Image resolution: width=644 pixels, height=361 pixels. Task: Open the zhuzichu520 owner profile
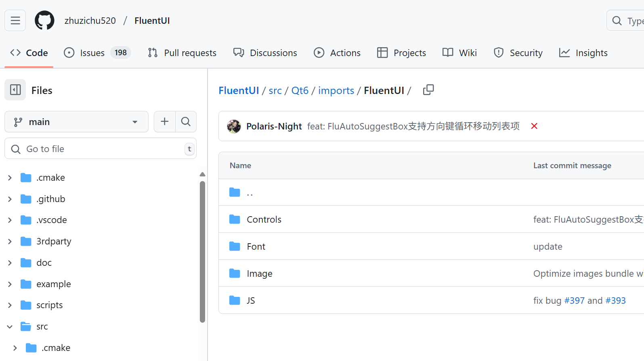(x=90, y=21)
